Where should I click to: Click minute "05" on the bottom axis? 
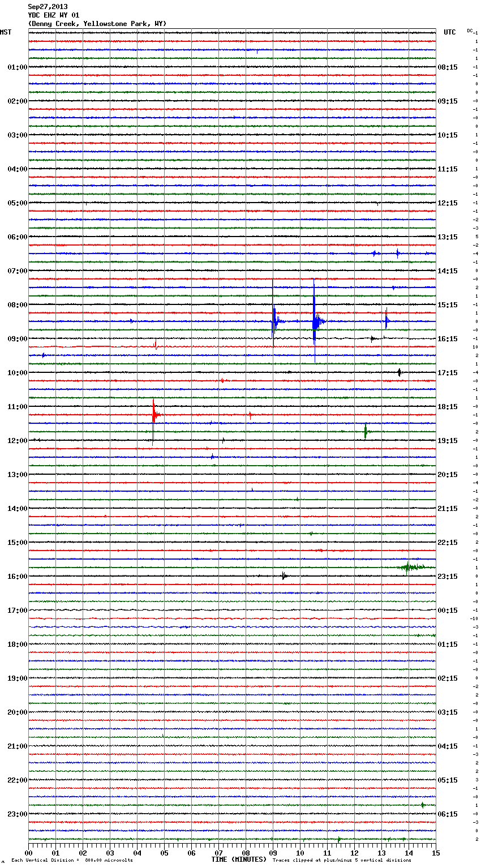point(164,853)
